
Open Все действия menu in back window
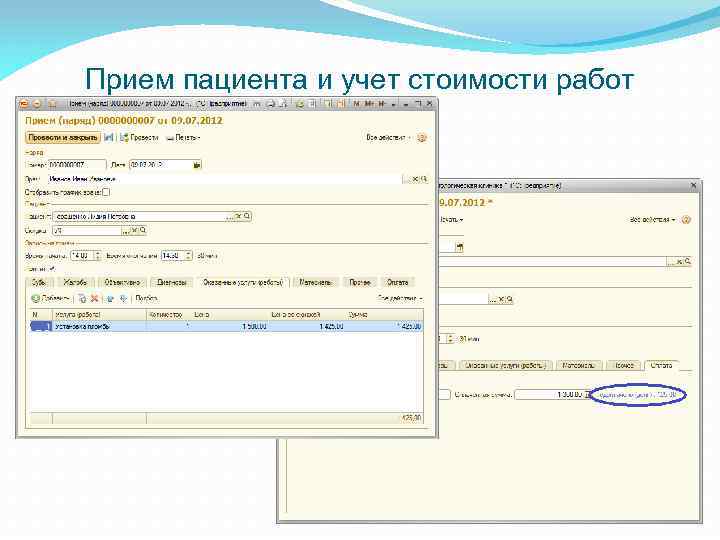coord(652,220)
